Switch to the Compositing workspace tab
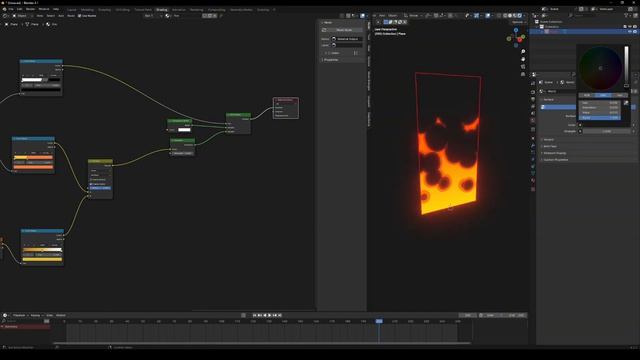640x360 pixels. (x=216, y=9)
